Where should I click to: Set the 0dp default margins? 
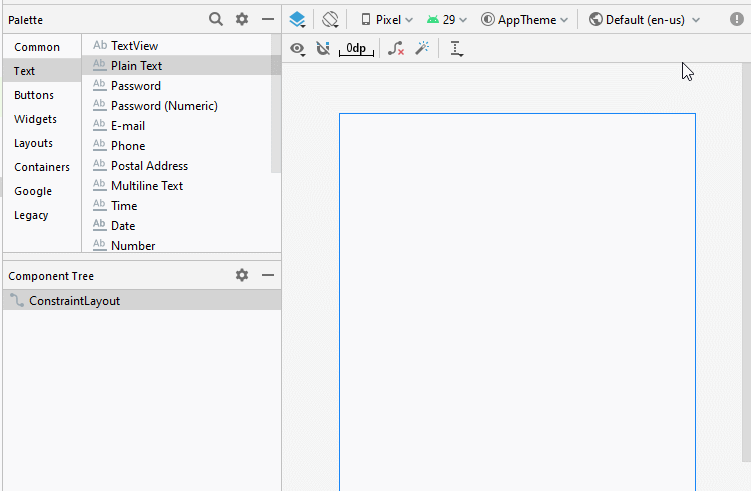point(356,48)
